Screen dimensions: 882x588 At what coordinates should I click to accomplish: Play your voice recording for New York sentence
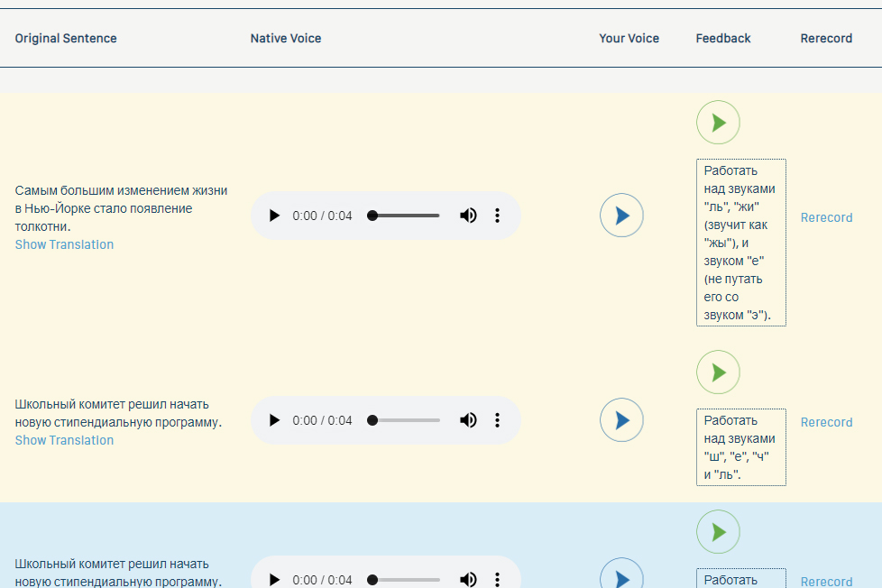click(621, 216)
